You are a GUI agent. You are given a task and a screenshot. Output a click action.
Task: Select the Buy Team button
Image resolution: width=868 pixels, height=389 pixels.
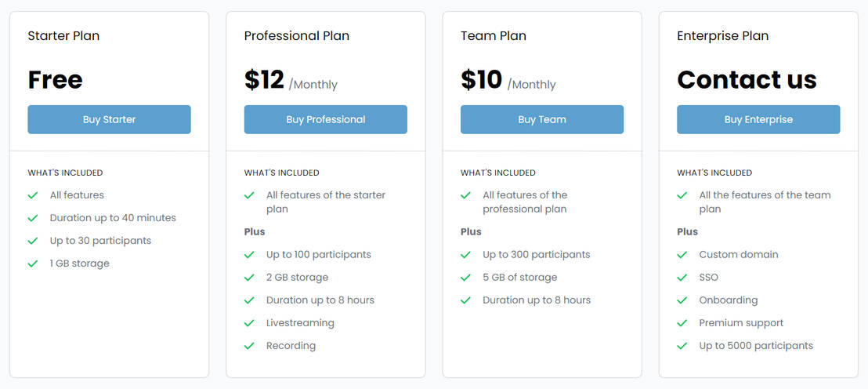coord(541,119)
